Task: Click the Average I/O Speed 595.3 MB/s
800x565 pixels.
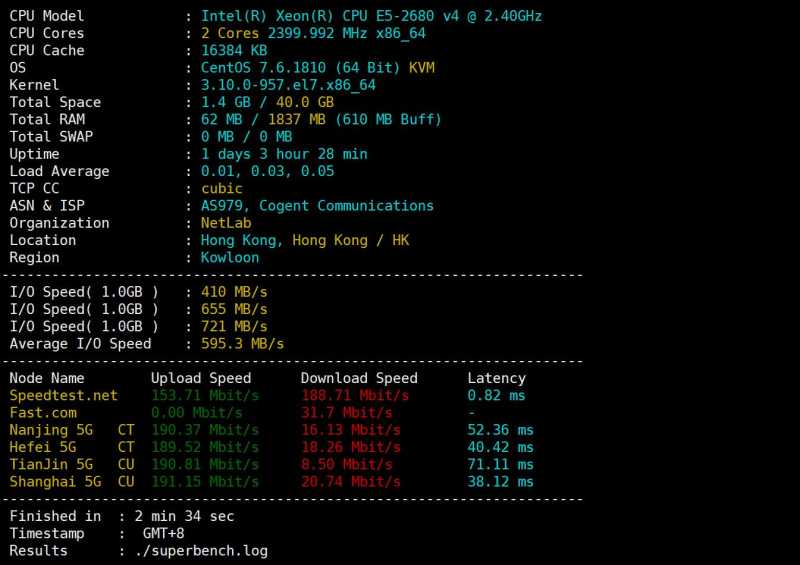Action: [x=242, y=343]
